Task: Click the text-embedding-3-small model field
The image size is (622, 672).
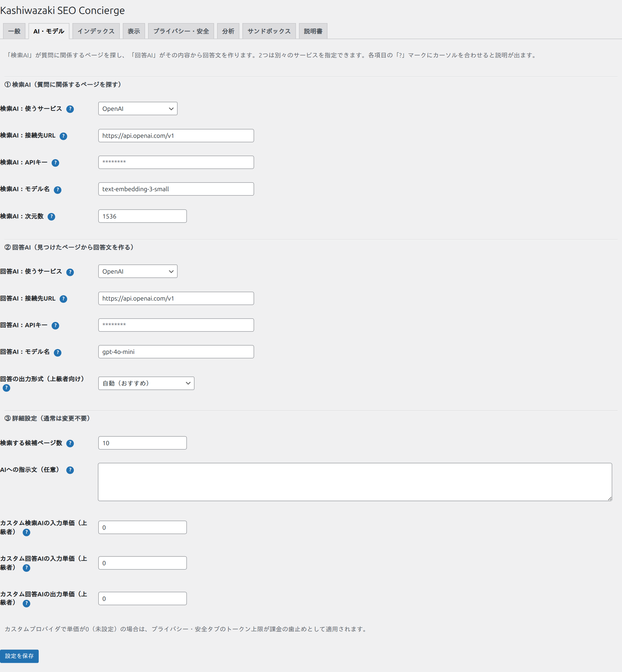Action: click(x=176, y=189)
